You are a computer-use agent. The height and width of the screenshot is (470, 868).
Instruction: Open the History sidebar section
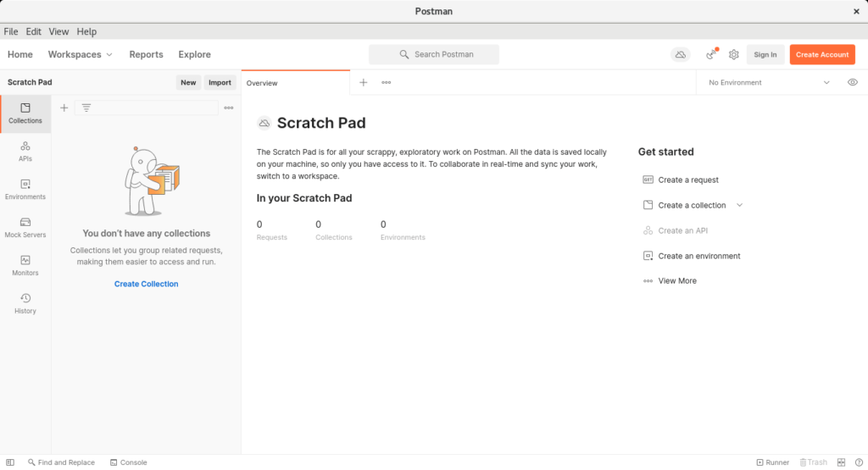[25, 304]
